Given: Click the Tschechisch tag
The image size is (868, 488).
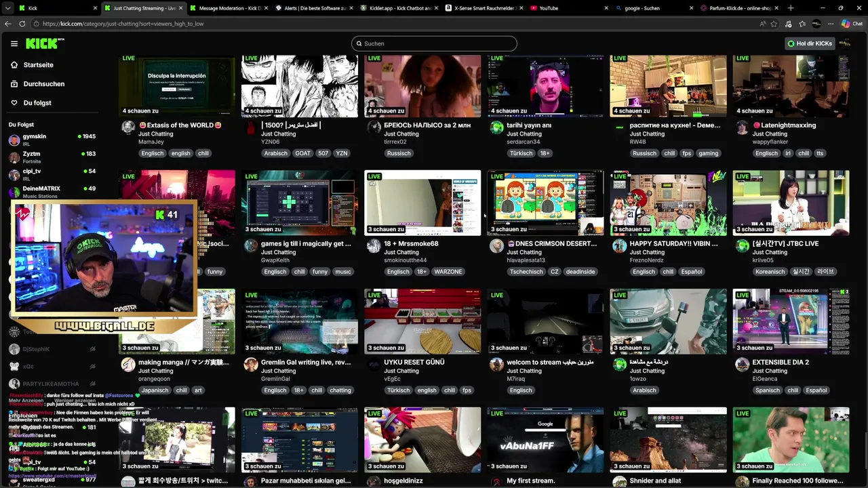Looking at the screenshot, I should (526, 272).
